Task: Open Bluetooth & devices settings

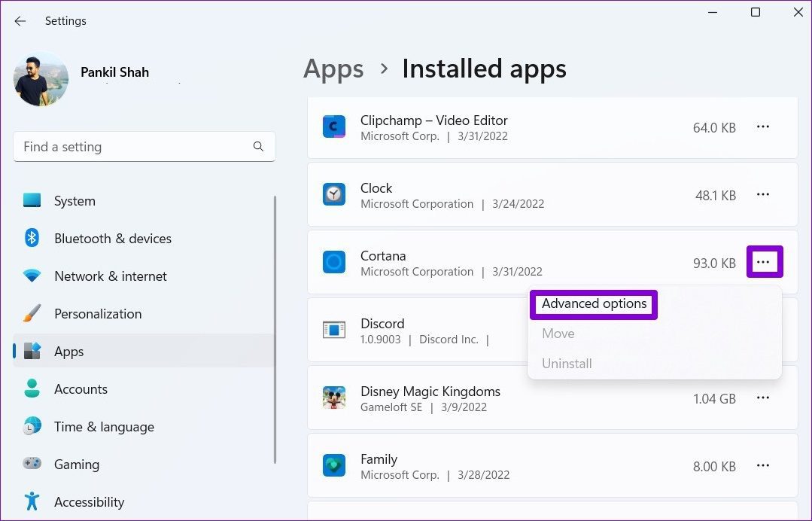Action: [x=112, y=239]
